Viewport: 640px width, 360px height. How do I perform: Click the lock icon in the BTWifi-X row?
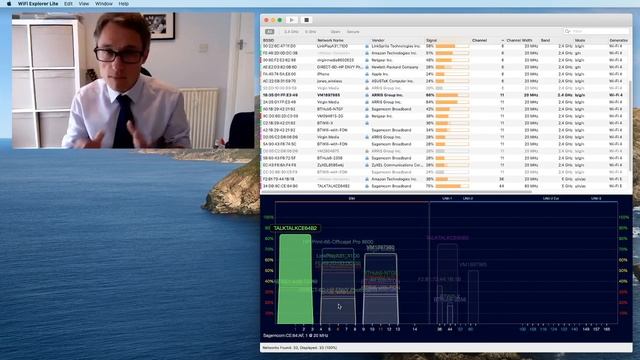click(x=367, y=123)
